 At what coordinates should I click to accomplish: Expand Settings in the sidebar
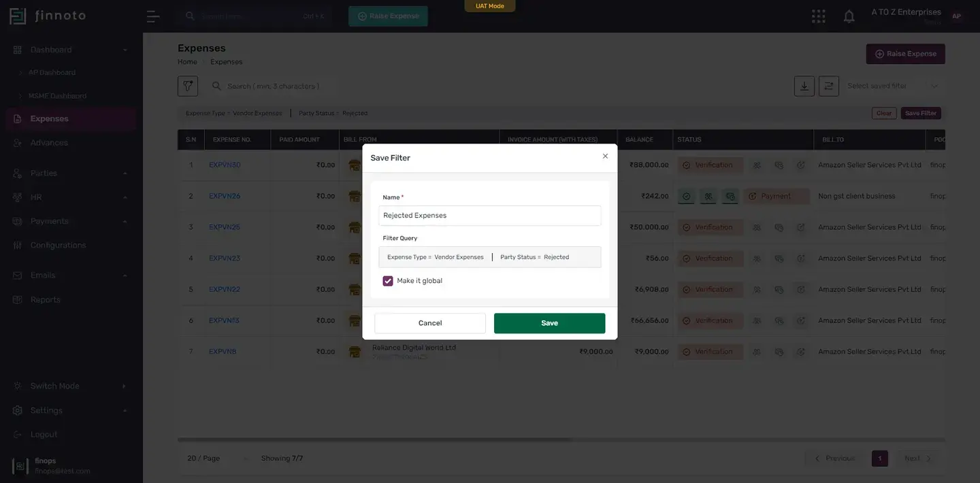[x=70, y=410]
